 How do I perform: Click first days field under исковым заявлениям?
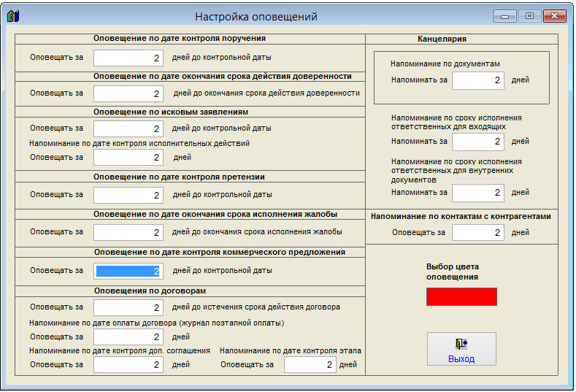128,128
